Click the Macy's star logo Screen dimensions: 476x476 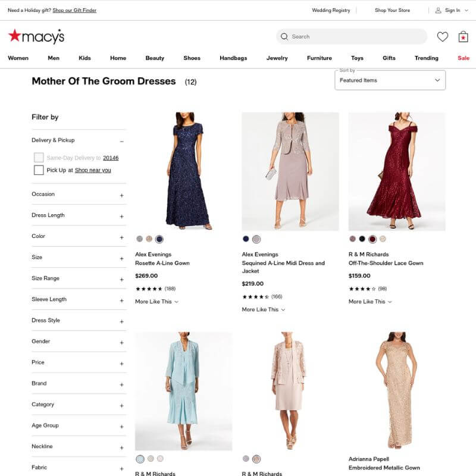pyautogui.click(x=36, y=36)
